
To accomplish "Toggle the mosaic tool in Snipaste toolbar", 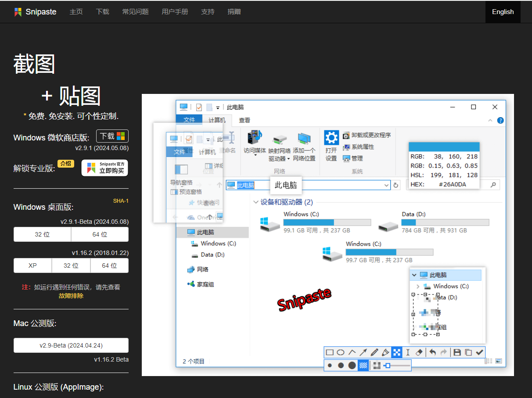I will [397, 352].
